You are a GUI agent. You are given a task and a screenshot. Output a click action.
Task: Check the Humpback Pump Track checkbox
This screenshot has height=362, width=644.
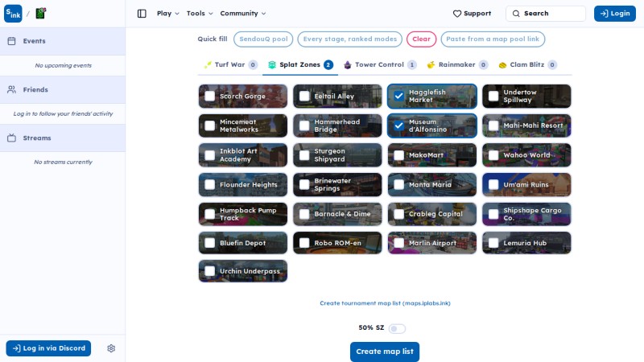click(x=210, y=214)
